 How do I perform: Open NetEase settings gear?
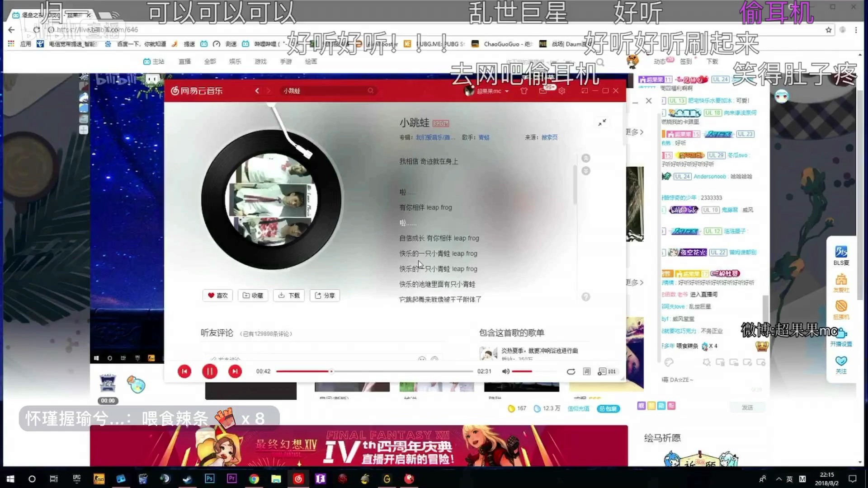[562, 91]
